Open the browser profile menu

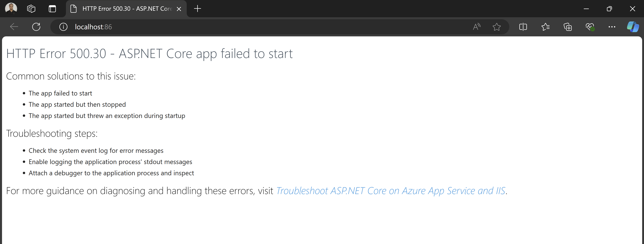(11, 8)
